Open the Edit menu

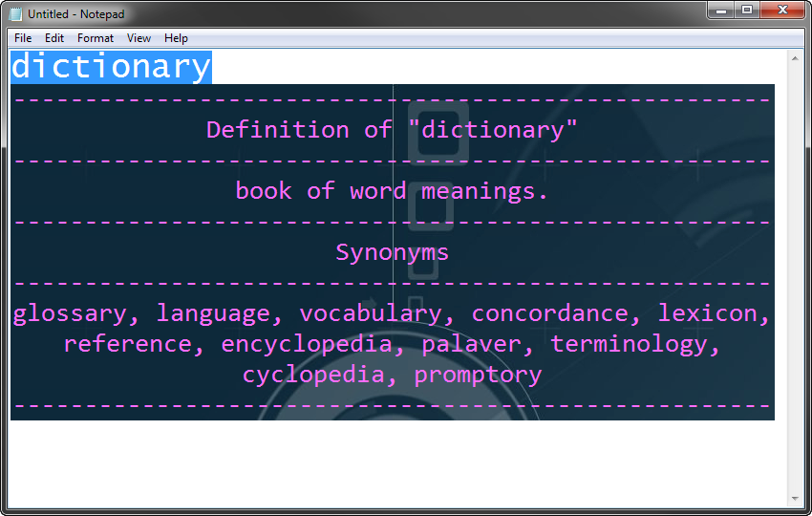(53, 38)
